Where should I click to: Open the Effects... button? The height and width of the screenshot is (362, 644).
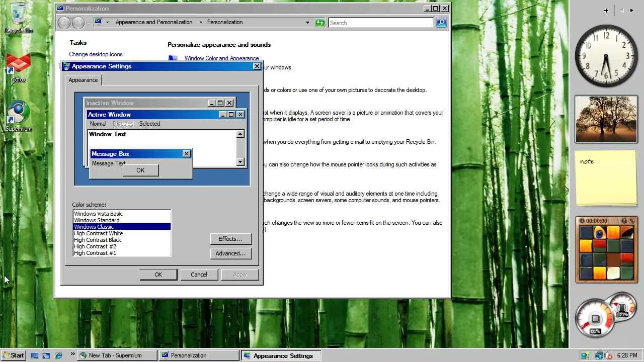coord(230,239)
